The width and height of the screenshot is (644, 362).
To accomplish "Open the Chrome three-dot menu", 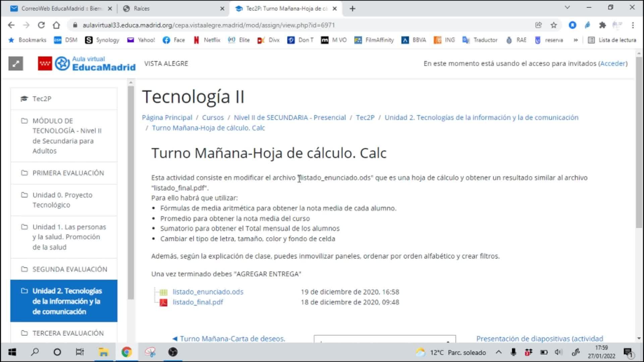I will [633, 25].
